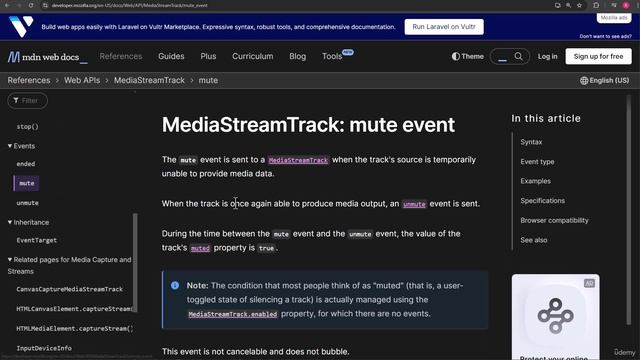Click the Sign up for free button
This screenshot has height=360, width=640.
pos(598,56)
